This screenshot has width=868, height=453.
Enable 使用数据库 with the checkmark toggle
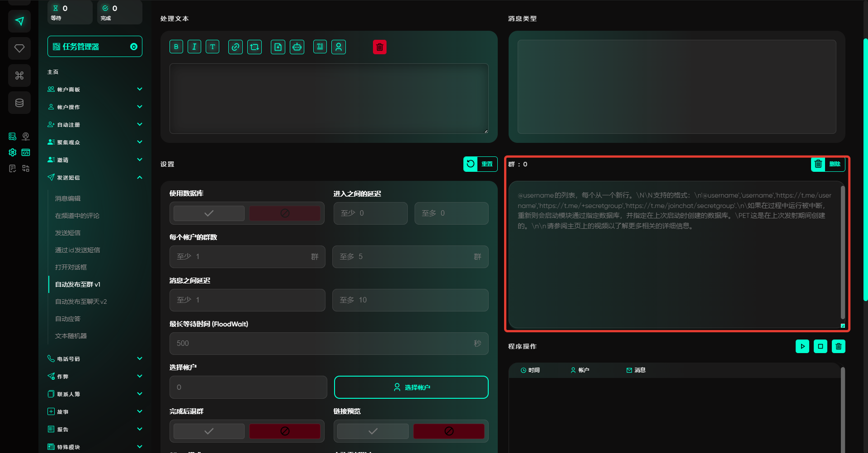click(209, 213)
